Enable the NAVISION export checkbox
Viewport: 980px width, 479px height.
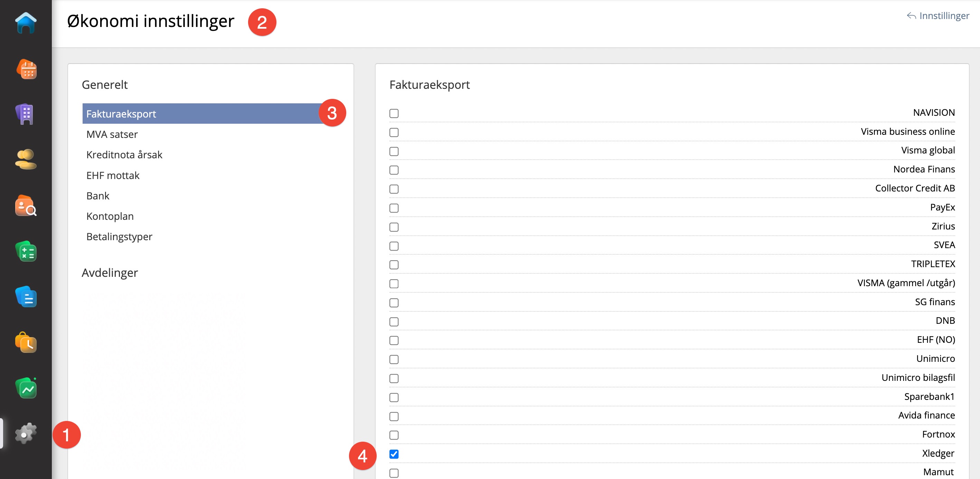[x=394, y=113]
